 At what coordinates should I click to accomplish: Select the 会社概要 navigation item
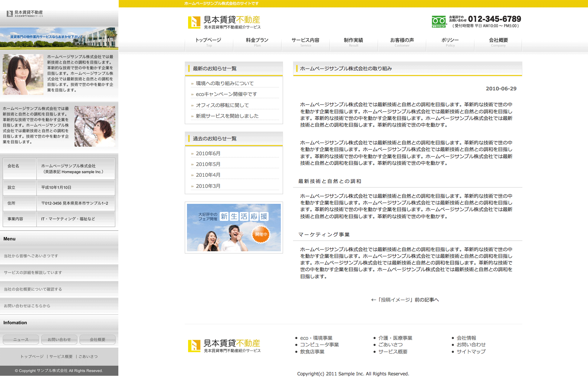498,42
